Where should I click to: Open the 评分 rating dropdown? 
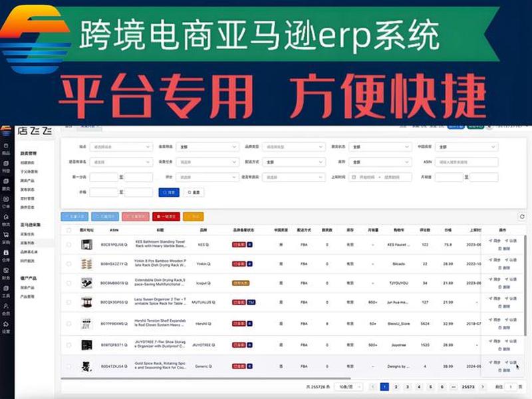coord(207,177)
